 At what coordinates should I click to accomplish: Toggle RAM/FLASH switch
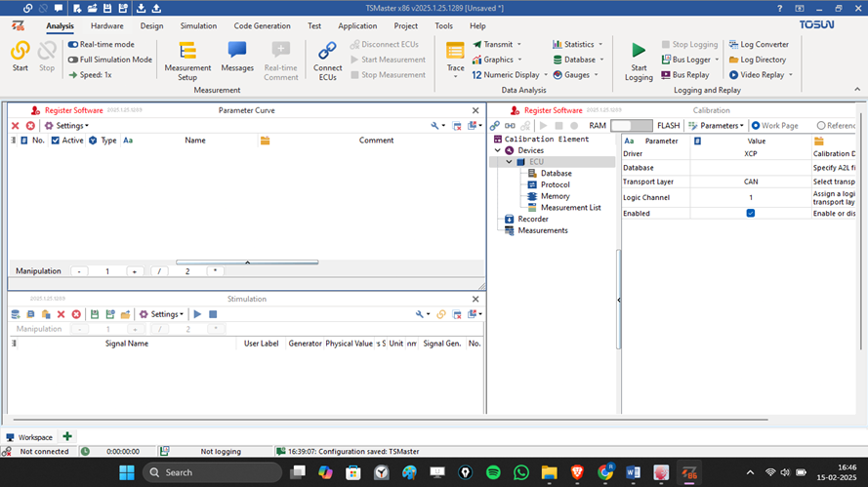coord(631,126)
